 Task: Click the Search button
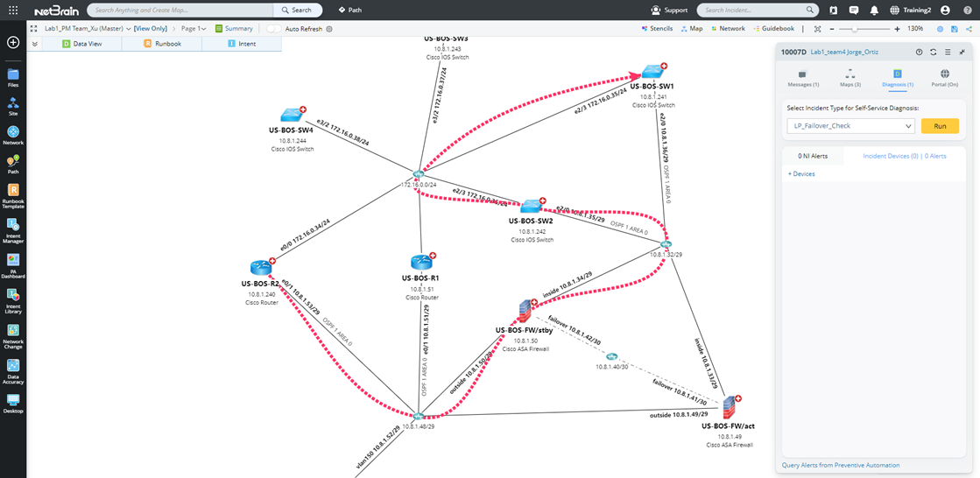click(298, 10)
